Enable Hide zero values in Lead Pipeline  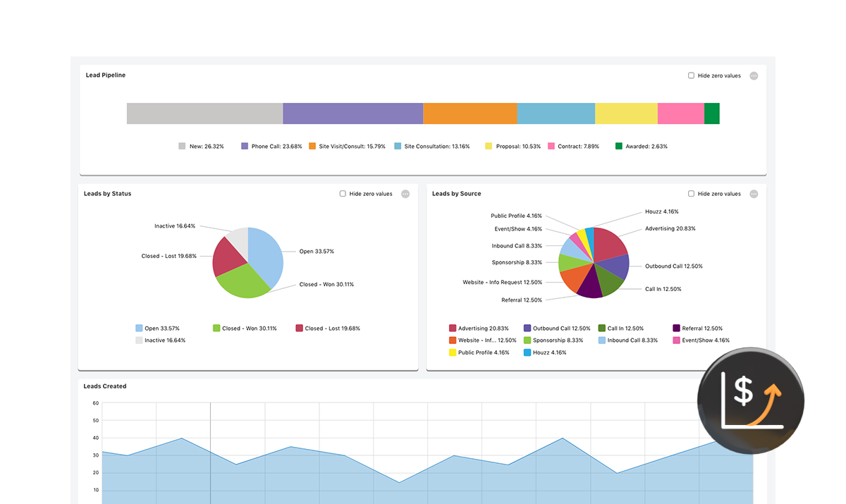point(691,75)
